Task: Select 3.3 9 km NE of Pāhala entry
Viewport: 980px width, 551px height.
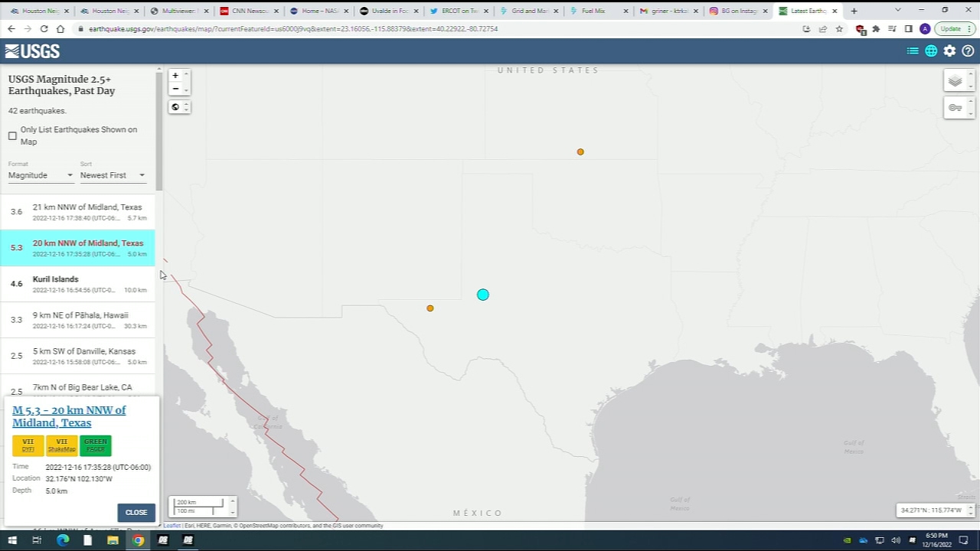Action: tap(77, 320)
